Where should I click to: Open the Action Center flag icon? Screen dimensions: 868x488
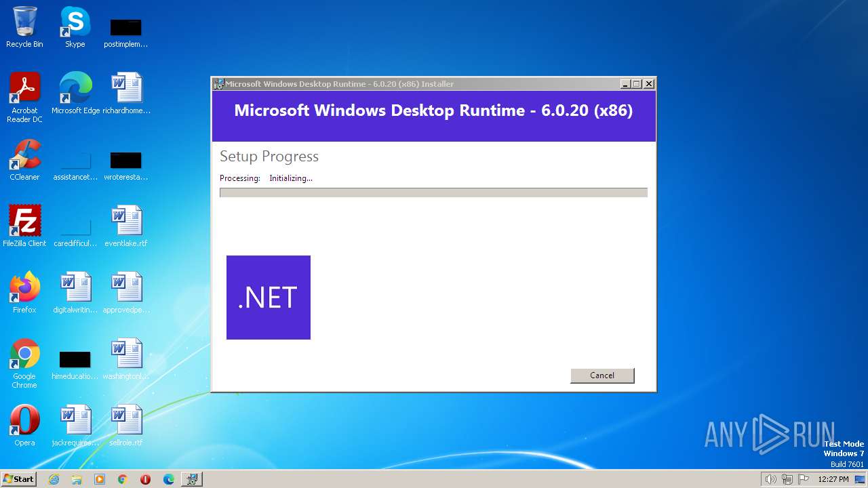click(804, 479)
